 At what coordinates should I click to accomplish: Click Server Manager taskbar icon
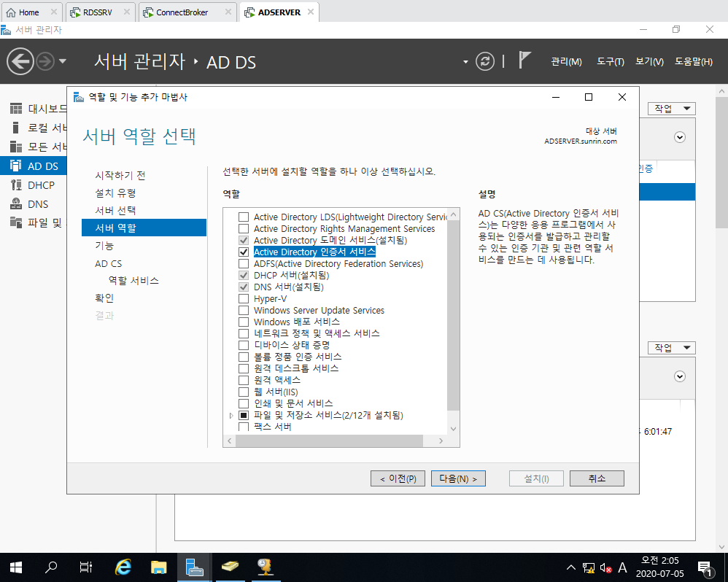194,567
